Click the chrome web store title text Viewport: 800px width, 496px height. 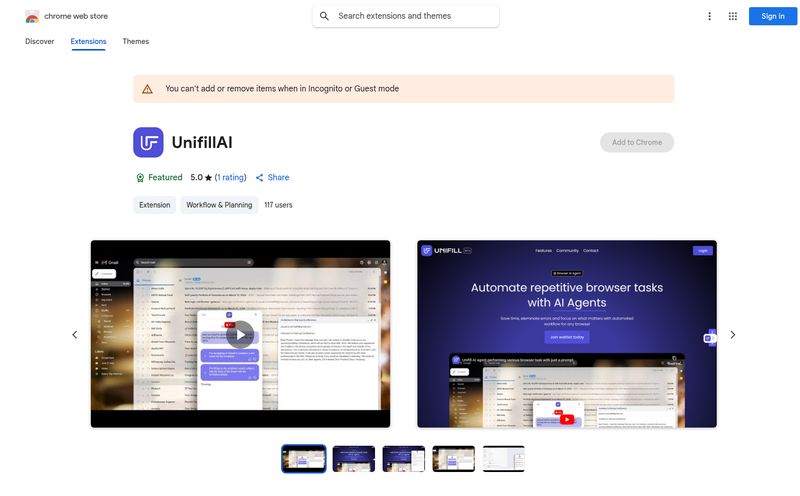click(x=76, y=16)
